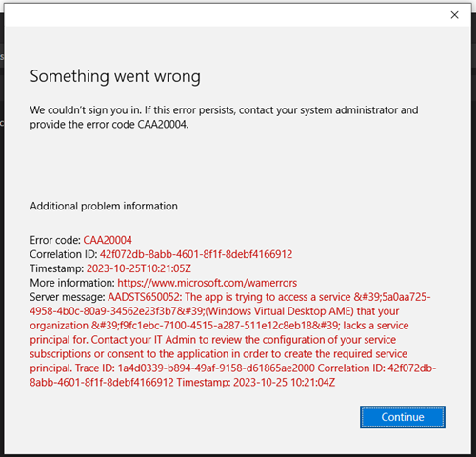The image size is (476, 457).
Task: Close the error dialog with the X
Action: coord(454,15)
